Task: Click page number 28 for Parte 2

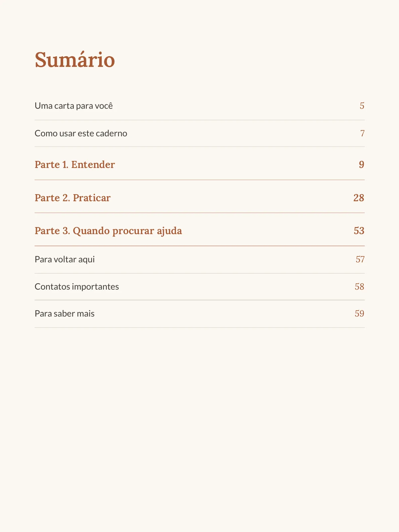Action: point(359,198)
